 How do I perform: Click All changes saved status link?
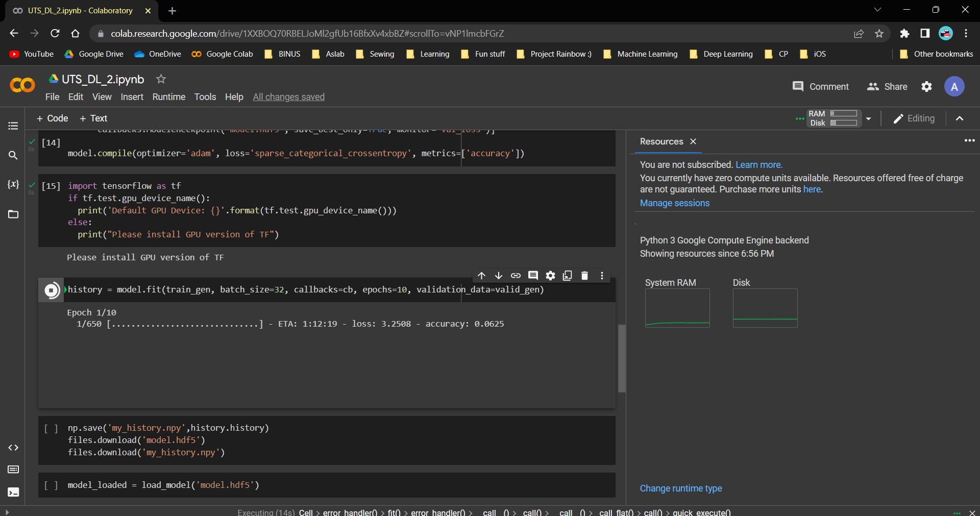pos(289,97)
